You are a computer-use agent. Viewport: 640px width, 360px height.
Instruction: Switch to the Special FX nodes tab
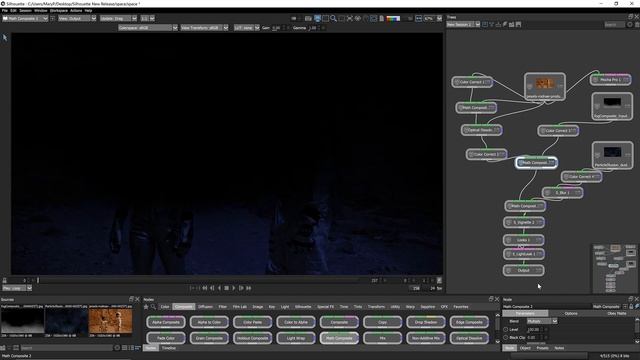[x=325, y=307]
